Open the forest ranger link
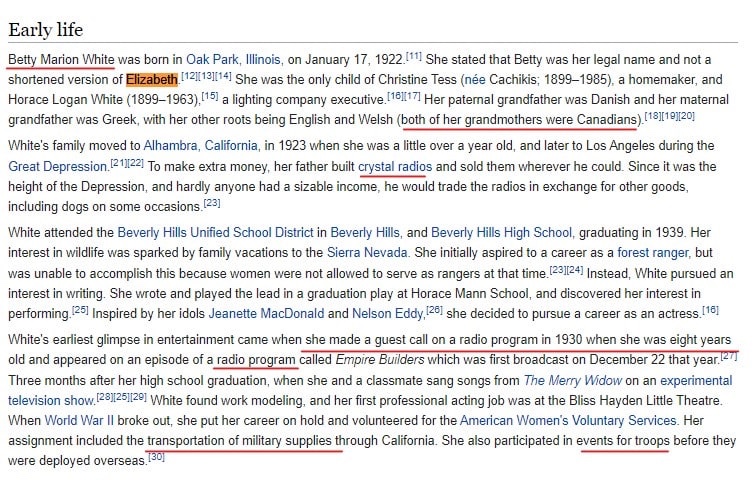This screenshot has height=482, width=755. [653, 253]
